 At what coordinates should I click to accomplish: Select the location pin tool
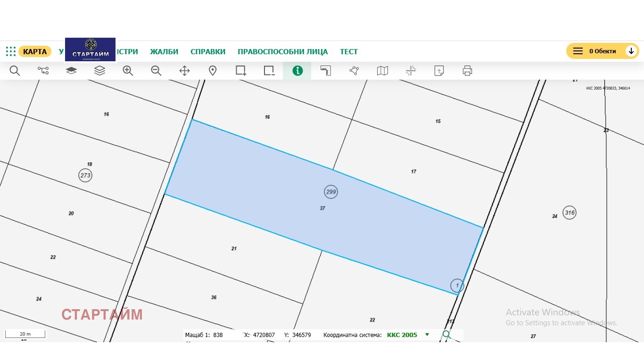[213, 71]
